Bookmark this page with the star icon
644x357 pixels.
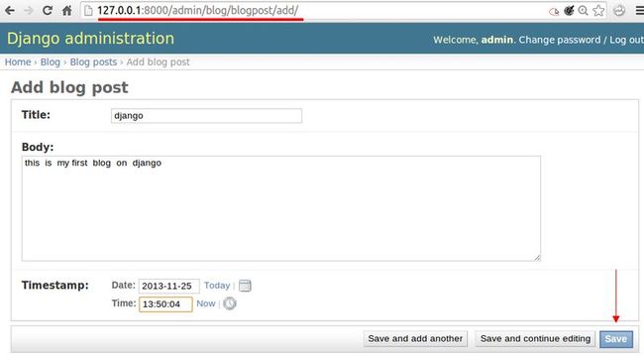point(598,10)
